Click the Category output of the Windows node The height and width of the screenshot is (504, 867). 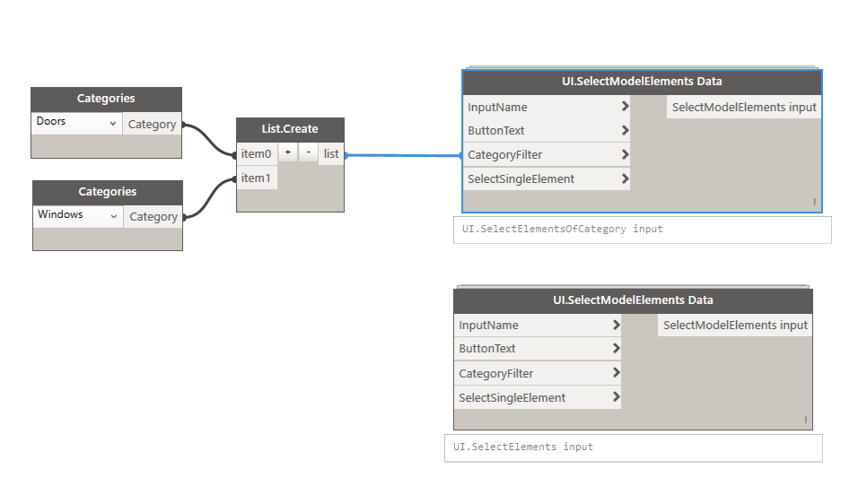coord(153,217)
